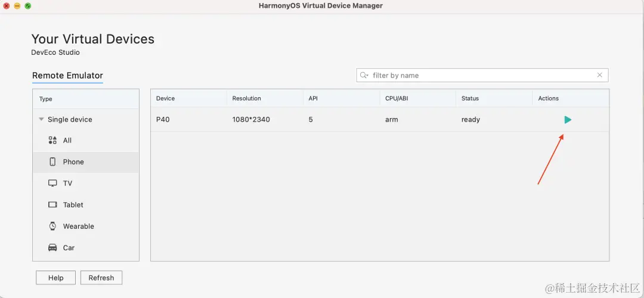Screen dimensions: 644x298
Task: Click the Help button
Action: (x=56, y=278)
